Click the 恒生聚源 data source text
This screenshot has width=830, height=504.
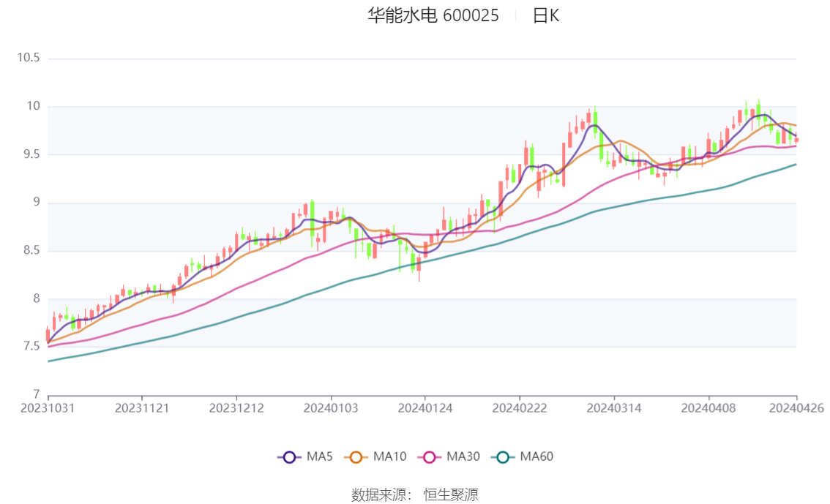pyautogui.click(x=451, y=495)
